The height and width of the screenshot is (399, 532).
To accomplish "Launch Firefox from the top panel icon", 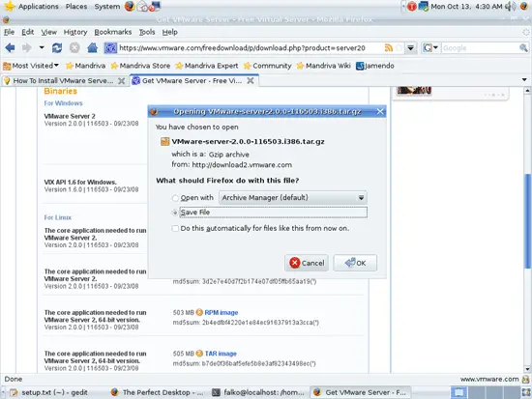I will [x=130, y=6].
